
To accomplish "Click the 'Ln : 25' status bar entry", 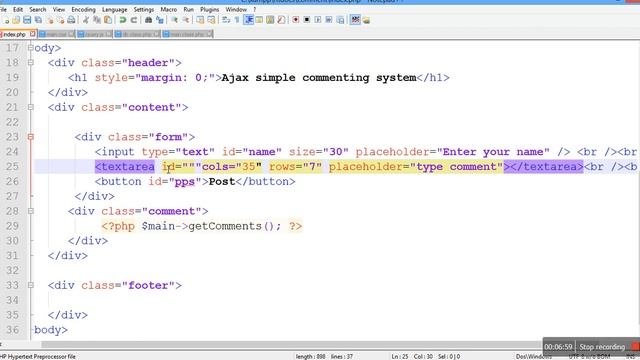I will click(x=400, y=356).
